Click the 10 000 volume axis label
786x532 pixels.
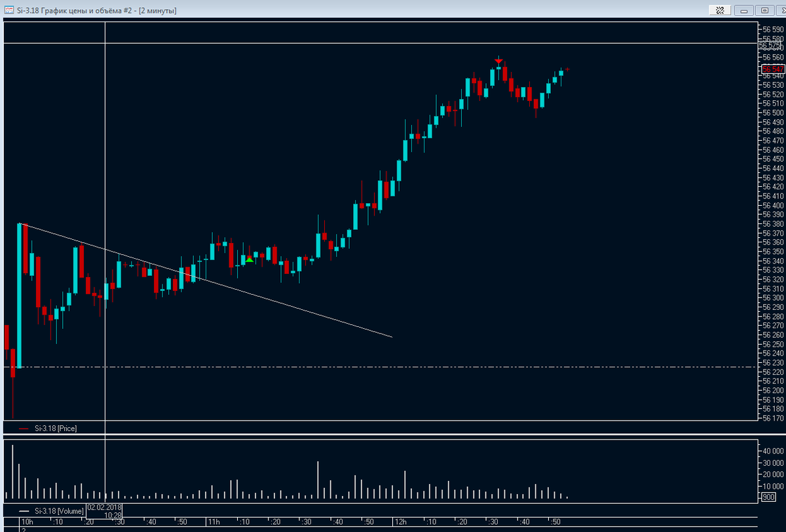[772, 486]
